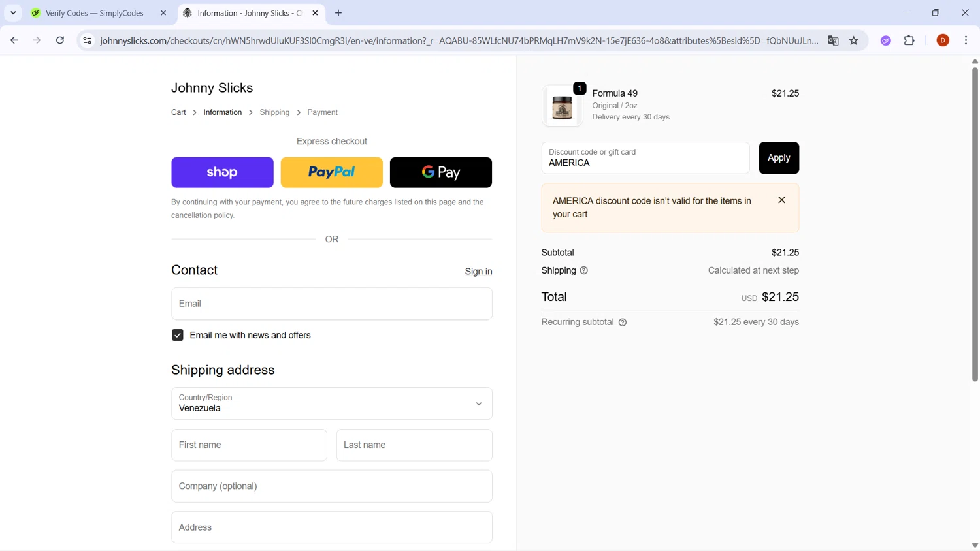This screenshot has height=551, width=980.
Task: Minimize the browser window
Action: [907, 12]
